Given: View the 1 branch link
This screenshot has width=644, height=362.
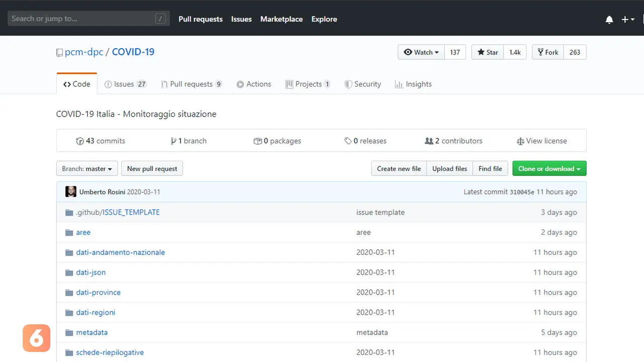Looking at the screenshot, I should pyautogui.click(x=189, y=141).
